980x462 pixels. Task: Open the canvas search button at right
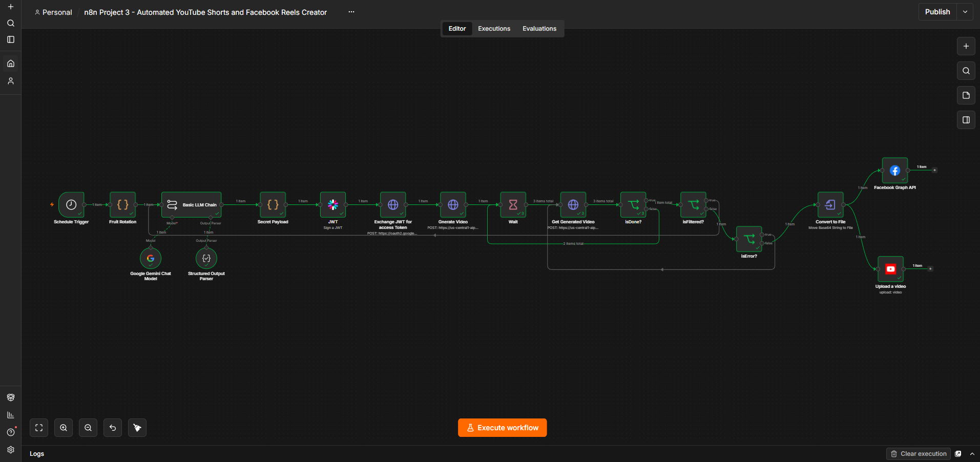(966, 71)
